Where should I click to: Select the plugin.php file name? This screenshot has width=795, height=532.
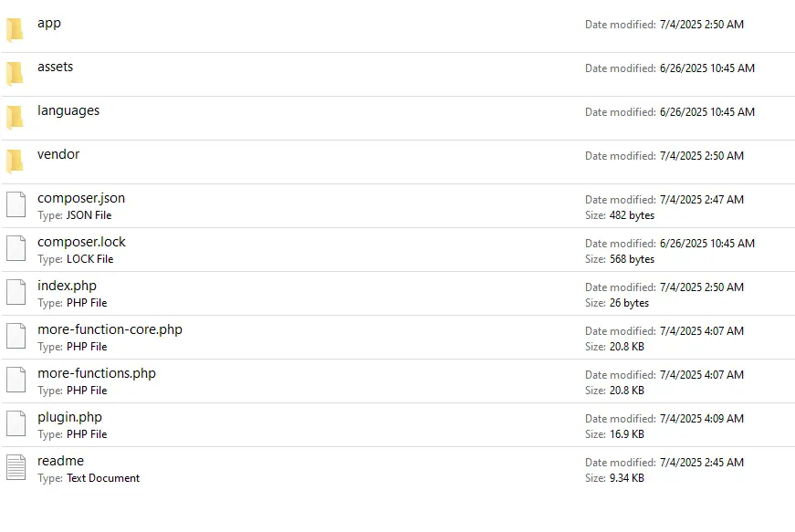[69, 417]
